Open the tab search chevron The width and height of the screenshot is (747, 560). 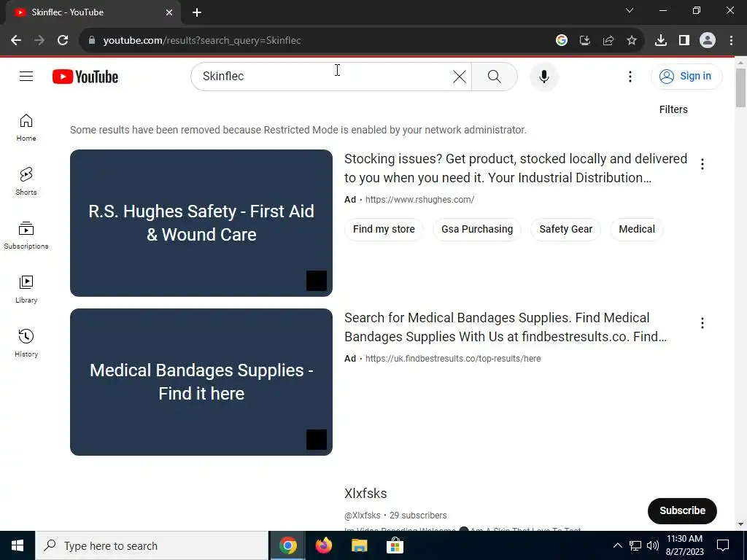click(x=630, y=10)
